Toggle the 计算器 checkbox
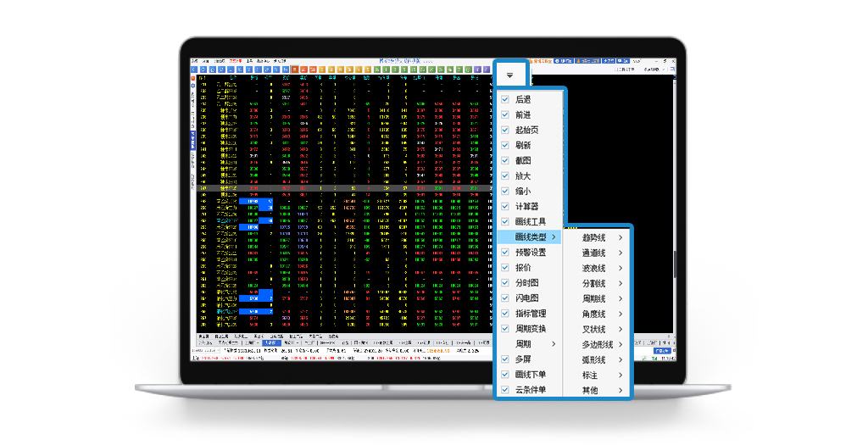 click(505, 207)
